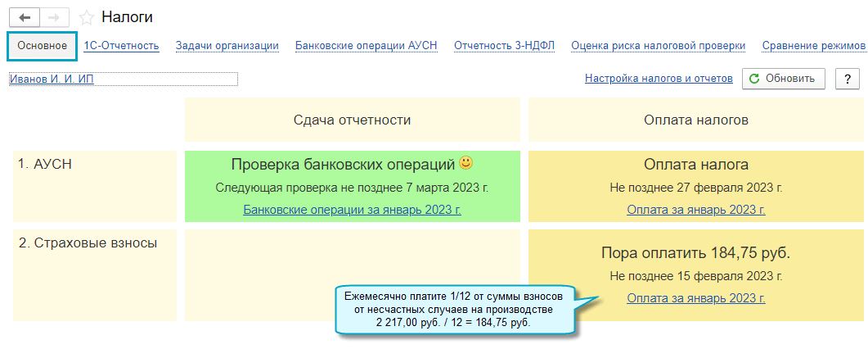Click the Оплата налогов column header
868x349 pixels.
point(696,120)
